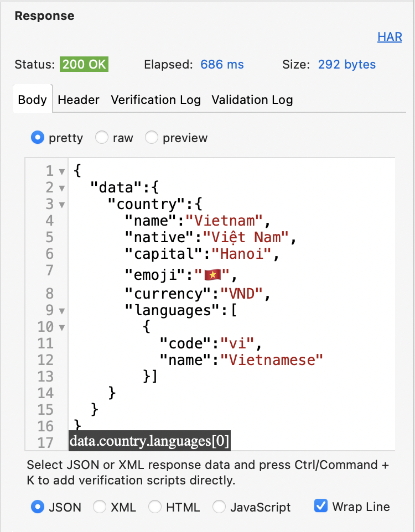Disable the Wrap Line checkbox
The width and height of the screenshot is (415, 532).
tap(320, 506)
